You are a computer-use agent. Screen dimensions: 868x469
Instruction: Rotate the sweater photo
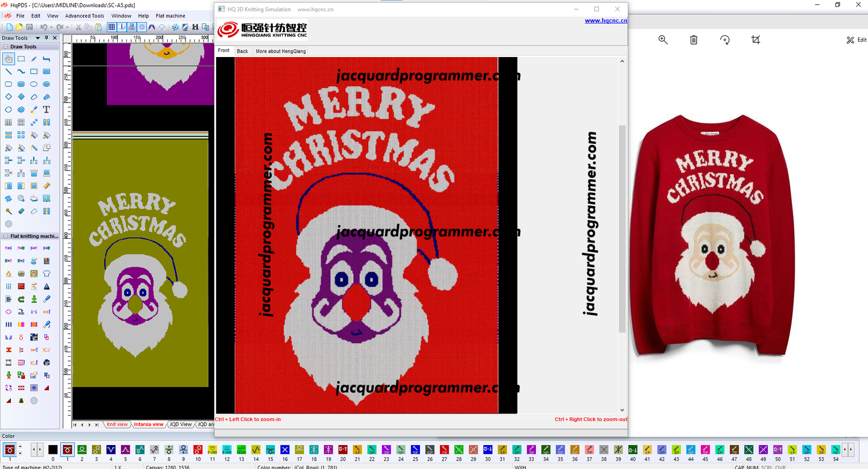[725, 40]
